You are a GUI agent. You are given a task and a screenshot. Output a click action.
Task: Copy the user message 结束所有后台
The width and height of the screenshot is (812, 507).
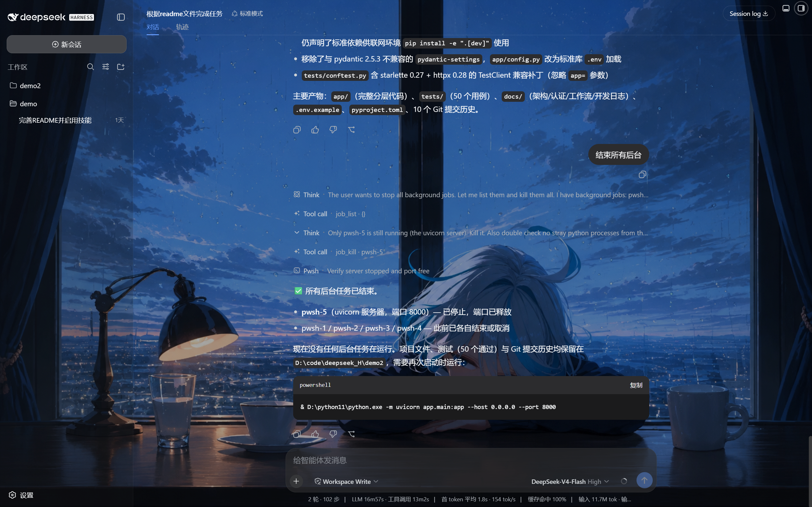tap(642, 175)
